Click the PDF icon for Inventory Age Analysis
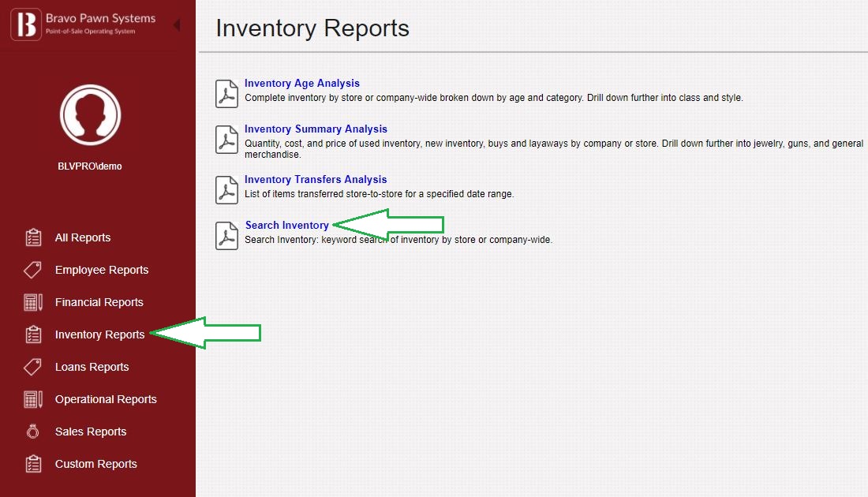Image resolution: width=868 pixels, height=497 pixels. point(227,94)
